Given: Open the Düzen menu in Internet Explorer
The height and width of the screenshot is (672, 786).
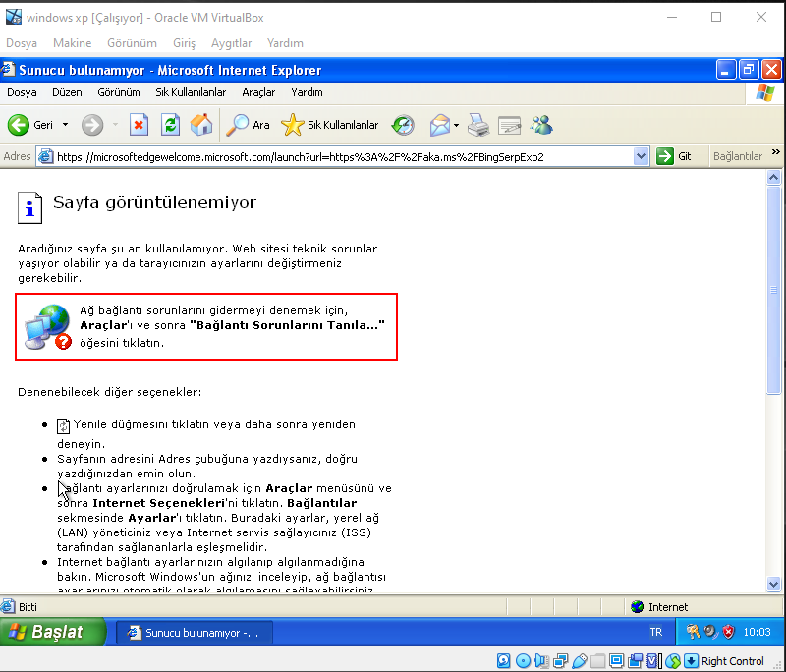Looking at the screenshot, I should click(x=67, y=92).
